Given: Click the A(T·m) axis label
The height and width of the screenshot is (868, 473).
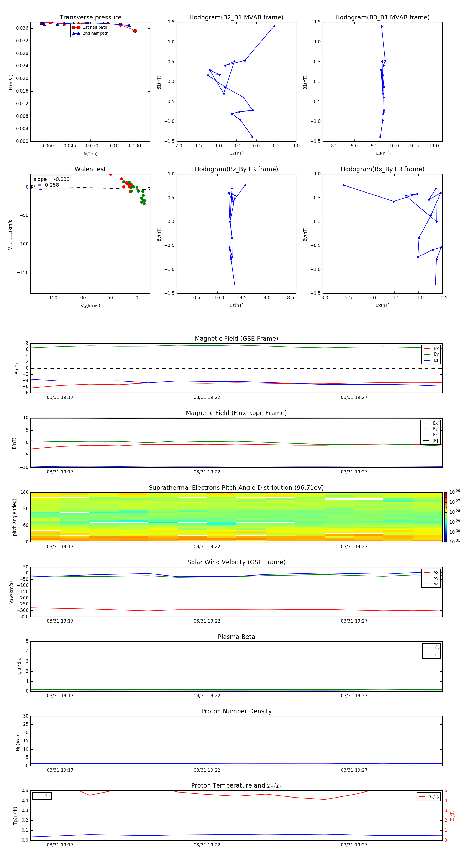Looking at the screenshot, I should tap(90, 154).
